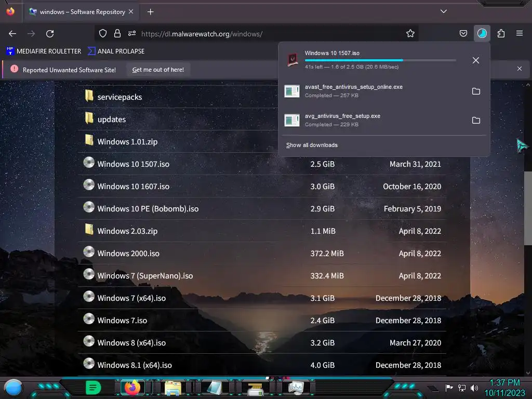Open the servicepacks folder
Viewport: 532px width, 399px height.
119,97
